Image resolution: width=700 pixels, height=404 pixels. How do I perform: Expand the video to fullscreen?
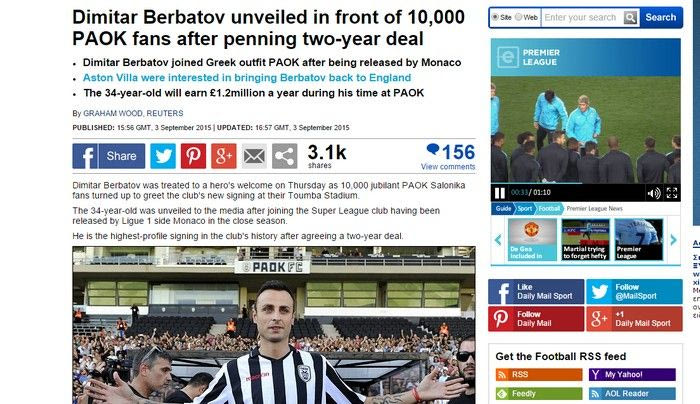(x=672, y=193)
